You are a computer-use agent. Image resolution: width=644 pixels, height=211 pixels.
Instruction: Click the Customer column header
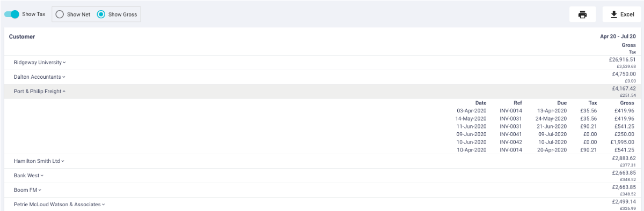tap(22, 37)
